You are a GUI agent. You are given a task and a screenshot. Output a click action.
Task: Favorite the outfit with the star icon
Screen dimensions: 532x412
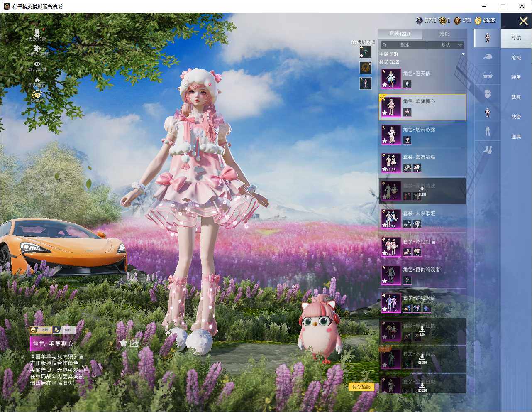(x=123, y=343)
